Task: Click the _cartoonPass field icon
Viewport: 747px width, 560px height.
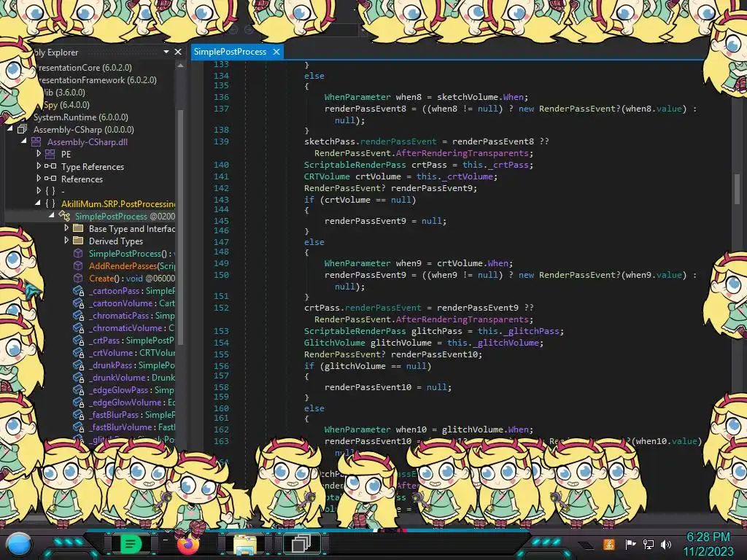Action: [79, 291]
